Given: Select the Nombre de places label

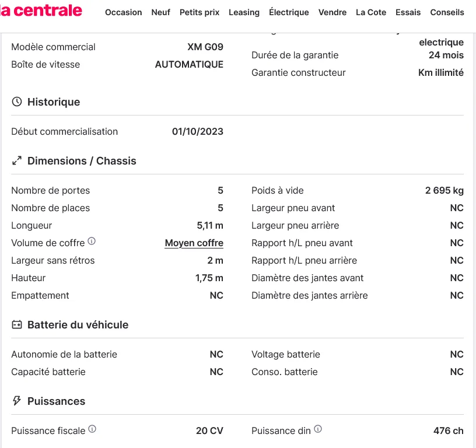Looking at the screenshot, I should pos(51,208).
